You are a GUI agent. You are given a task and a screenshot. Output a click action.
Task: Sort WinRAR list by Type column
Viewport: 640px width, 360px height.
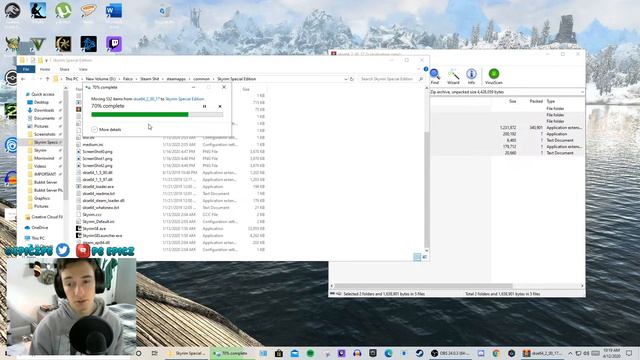click(551, 101)
